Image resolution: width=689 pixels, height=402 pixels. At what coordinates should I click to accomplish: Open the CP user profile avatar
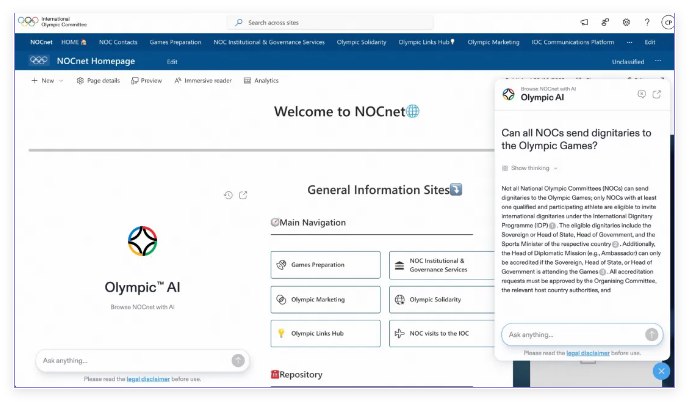pos(667,21)
